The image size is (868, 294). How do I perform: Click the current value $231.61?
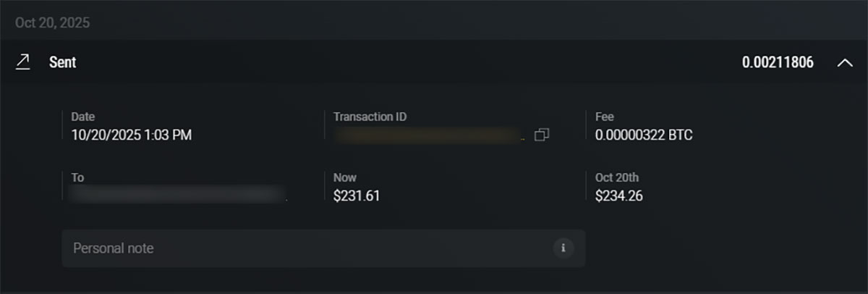[357, 196]
